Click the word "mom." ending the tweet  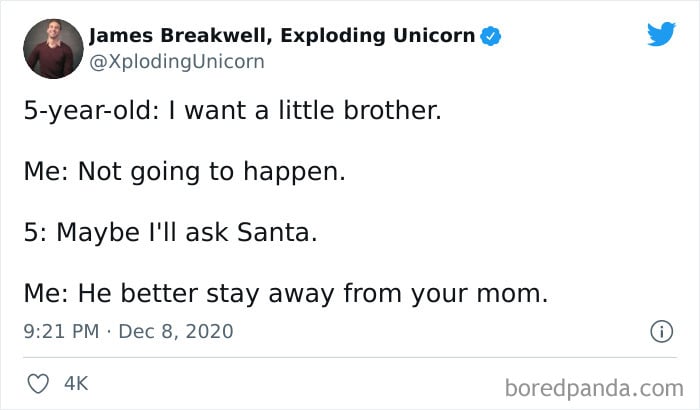point(512,294)
